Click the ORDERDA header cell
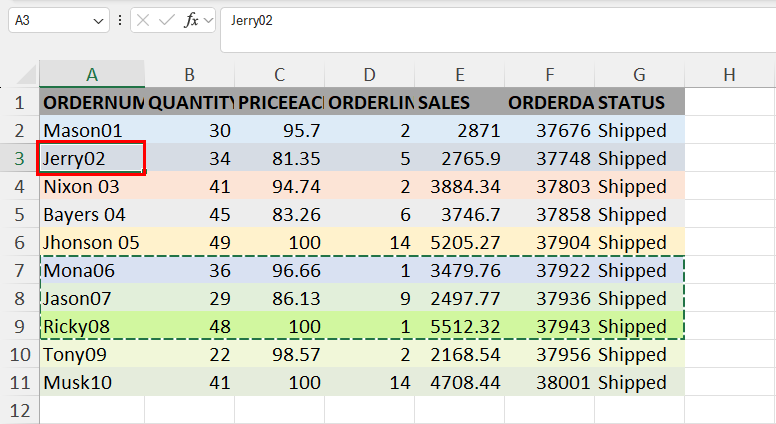Screen dimensions: 776x424 pos(549,102)
